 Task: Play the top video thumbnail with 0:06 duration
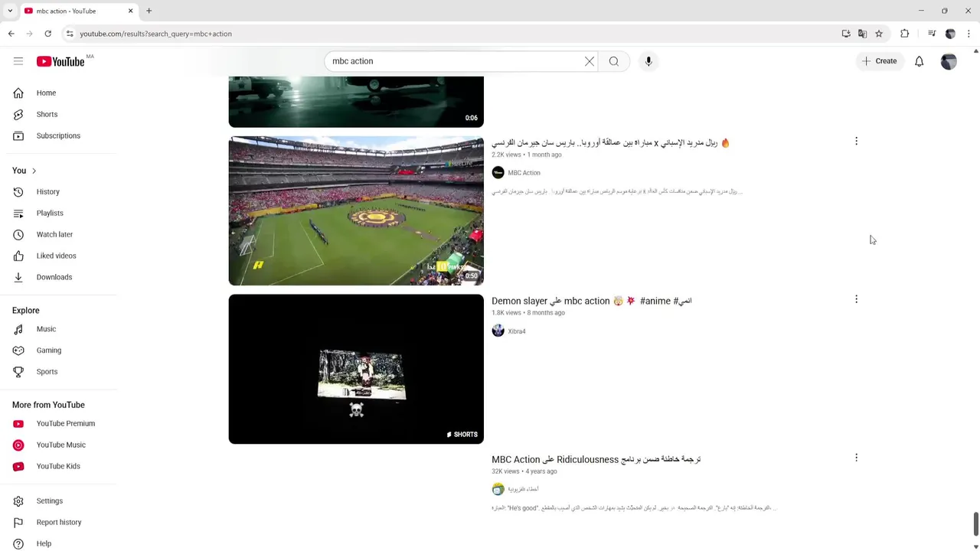[356, 102]
